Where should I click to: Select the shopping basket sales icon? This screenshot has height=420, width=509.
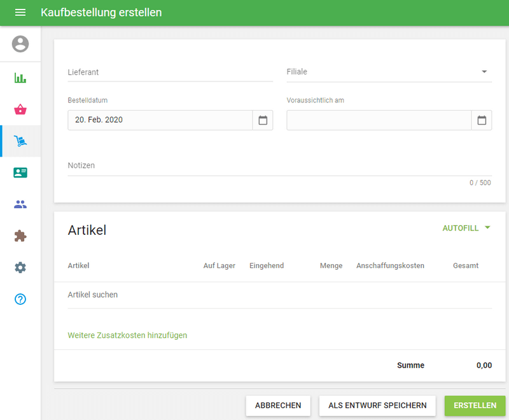[20, 109]
